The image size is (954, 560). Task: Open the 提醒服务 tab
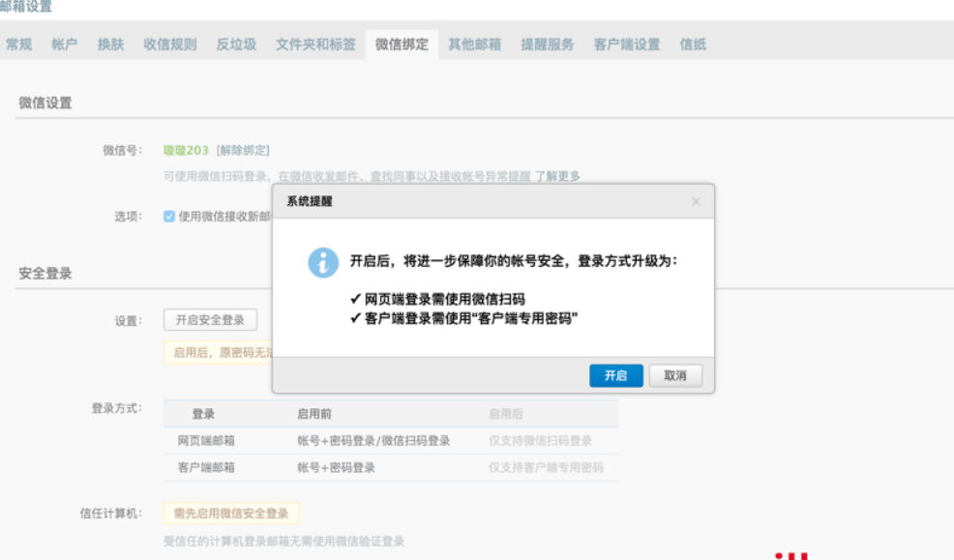click(x=547, y=44)
